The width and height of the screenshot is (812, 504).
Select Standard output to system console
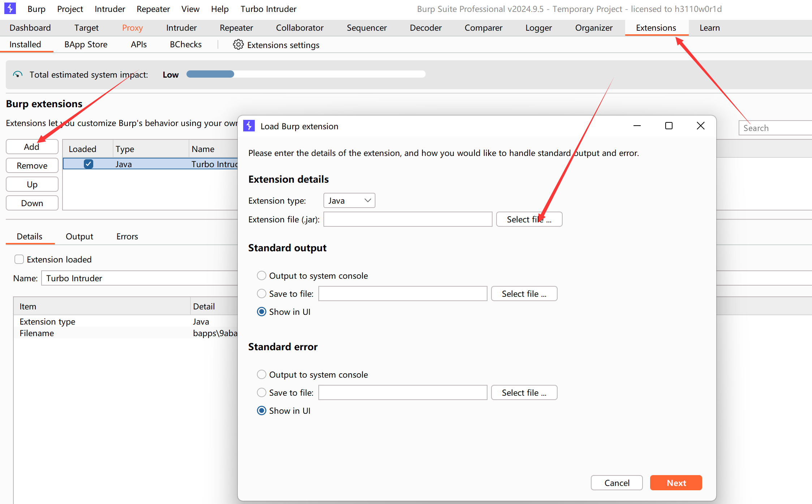tap(261, 275)
